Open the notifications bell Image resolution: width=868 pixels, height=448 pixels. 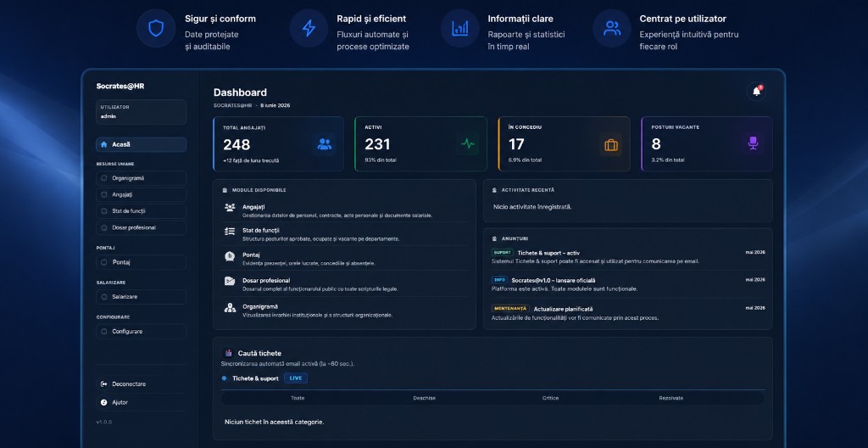tap(756, 92)
